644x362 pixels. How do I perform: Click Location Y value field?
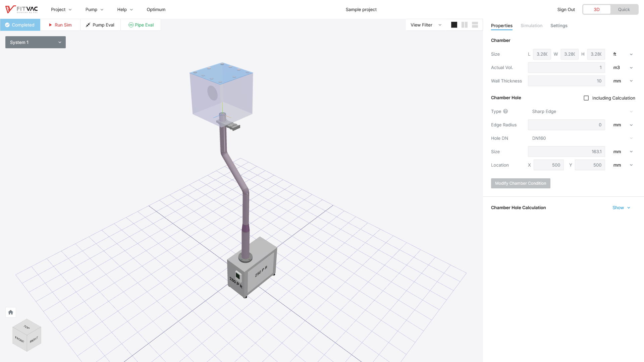click(x=590, y=165)
